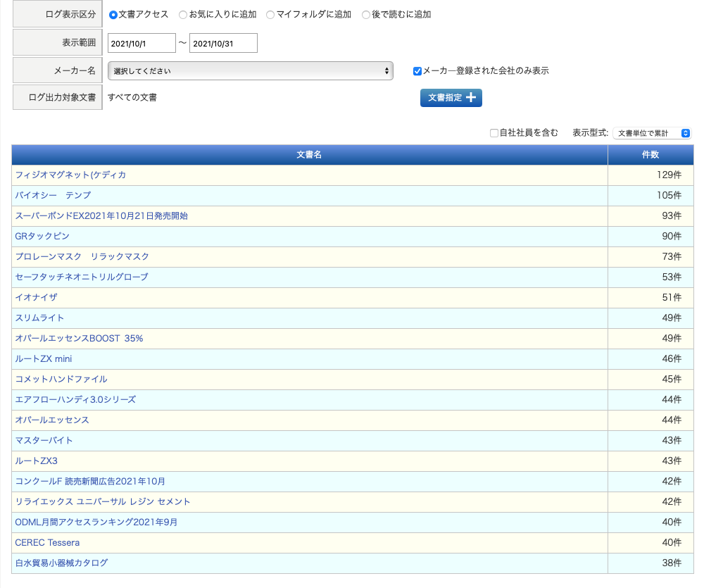Open the 表示型式 dropdown

pos(652,133)
